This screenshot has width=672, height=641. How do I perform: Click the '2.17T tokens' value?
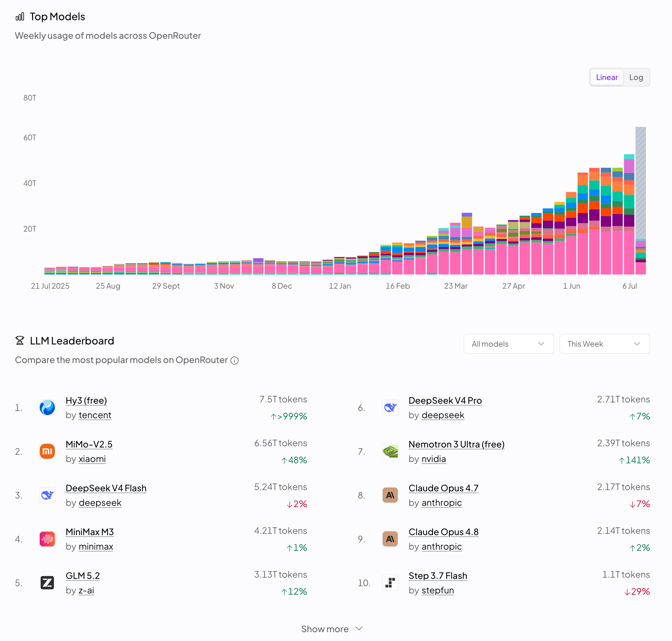[623, 487]
